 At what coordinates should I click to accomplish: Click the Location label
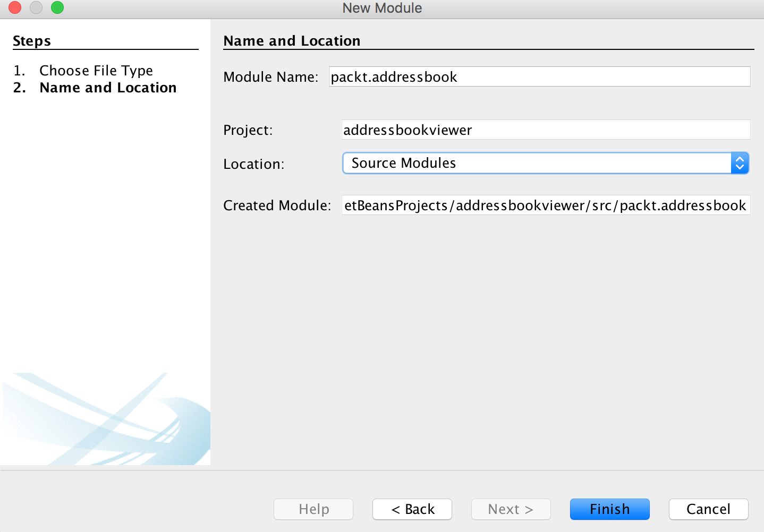[253, 164]
